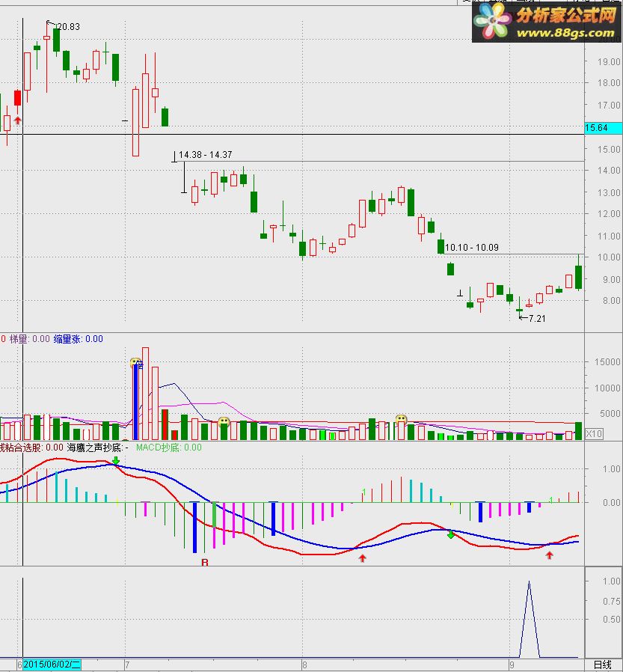Screen dimensions: 623x672
Task: Click the highlighted date 2015/06/02/二
Action: coord(52,665)
